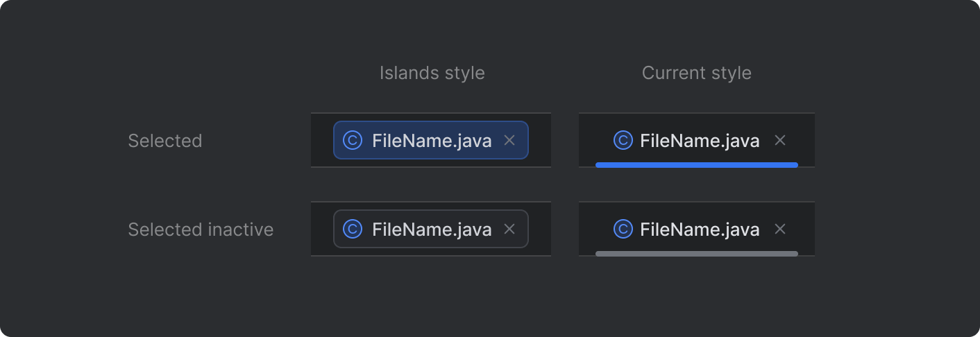Close the inactive Current style FileName.java tab
Viewport: 980px width, 337px height.
tap(780, 229)
